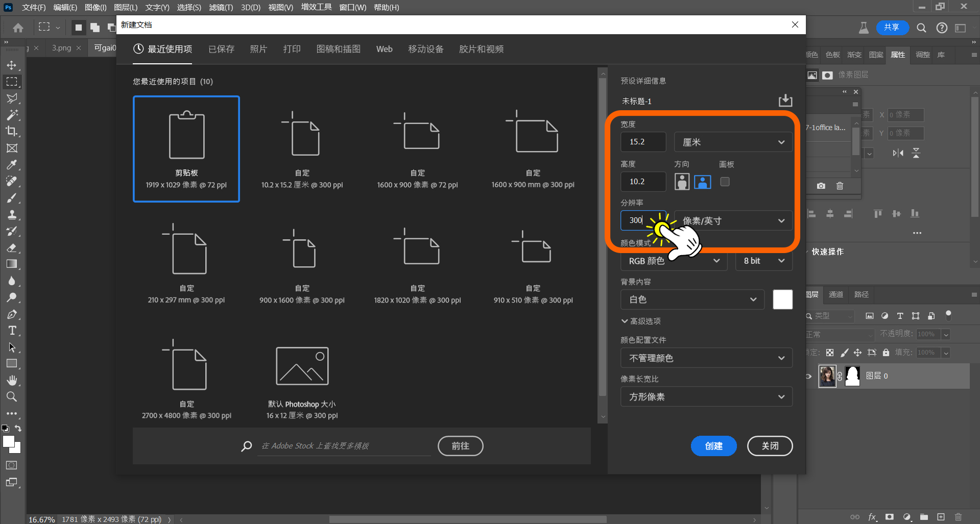Select the Clone Stamp tool
This screenshot has width=980, height=524.
tap(12, 214)
